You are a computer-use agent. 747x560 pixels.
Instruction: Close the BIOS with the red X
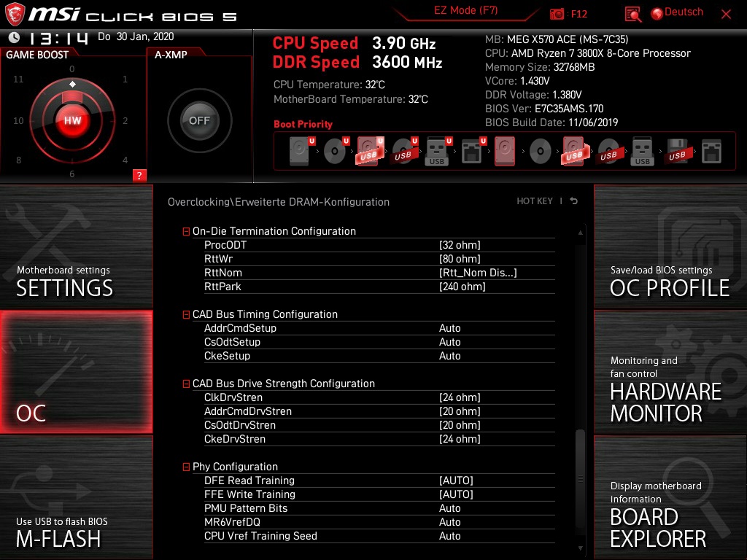[x=726, y=15]
